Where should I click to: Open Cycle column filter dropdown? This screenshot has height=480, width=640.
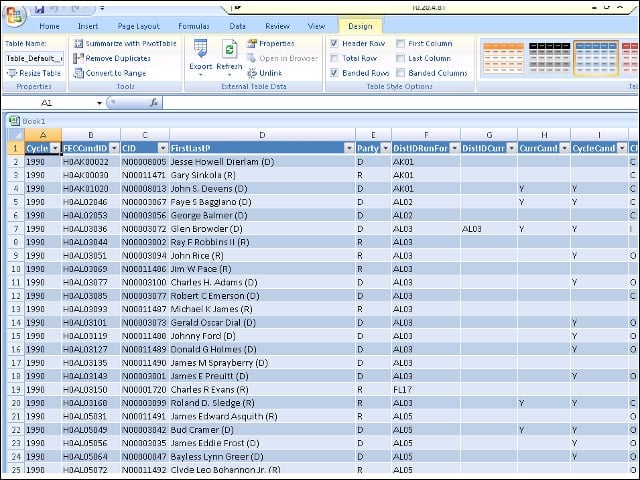point(56,148)
